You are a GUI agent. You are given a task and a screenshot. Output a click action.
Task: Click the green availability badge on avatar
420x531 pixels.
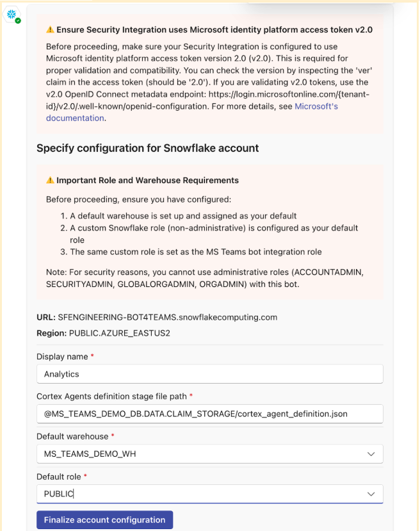click(18, 20)
